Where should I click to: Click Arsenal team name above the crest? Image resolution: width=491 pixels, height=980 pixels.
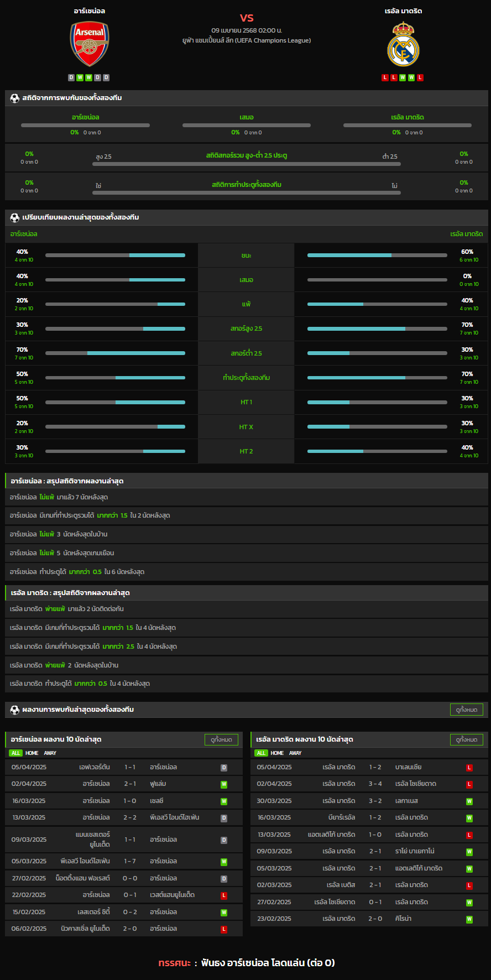pos(90,11)
